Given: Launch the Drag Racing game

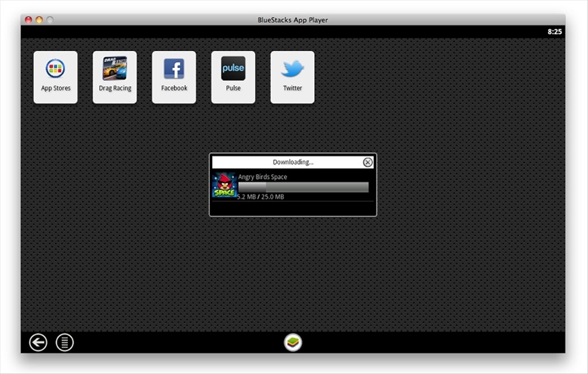Looking at the screenshot, I should [x=115, y=77].
